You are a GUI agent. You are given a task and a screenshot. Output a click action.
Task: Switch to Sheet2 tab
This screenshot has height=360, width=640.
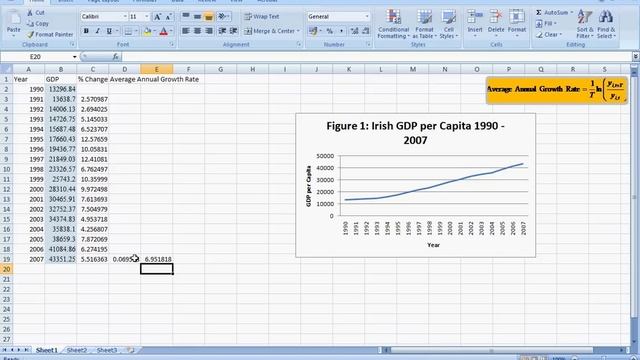click(x=77, y=350)
